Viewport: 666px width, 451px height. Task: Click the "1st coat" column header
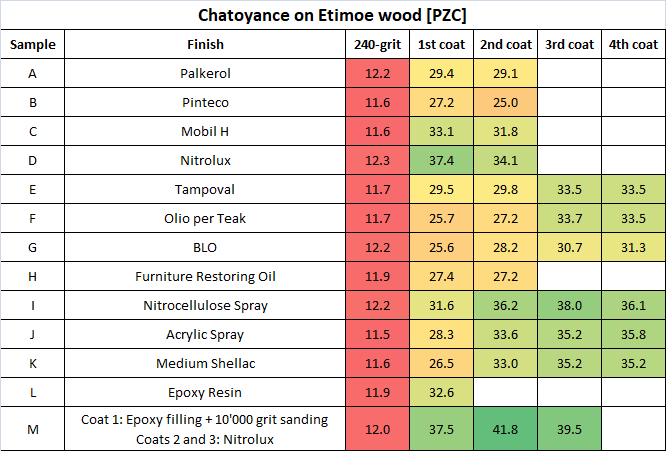point(441,44)
